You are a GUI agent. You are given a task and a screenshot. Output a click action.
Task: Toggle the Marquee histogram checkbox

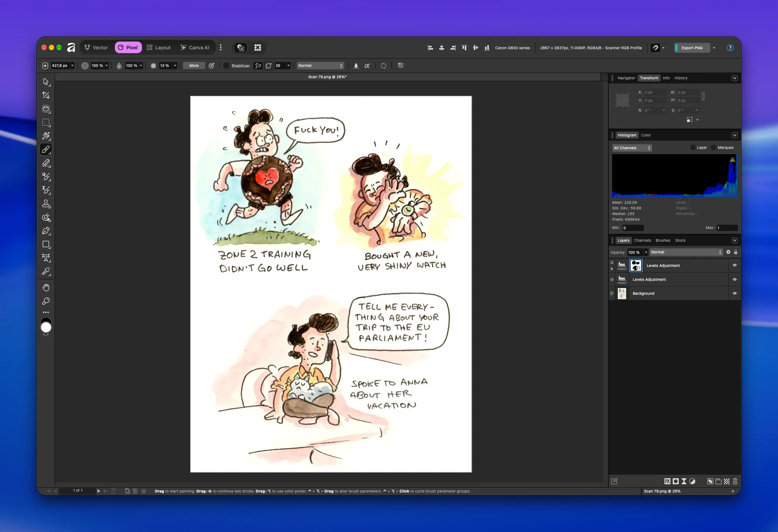click(713, 147)
